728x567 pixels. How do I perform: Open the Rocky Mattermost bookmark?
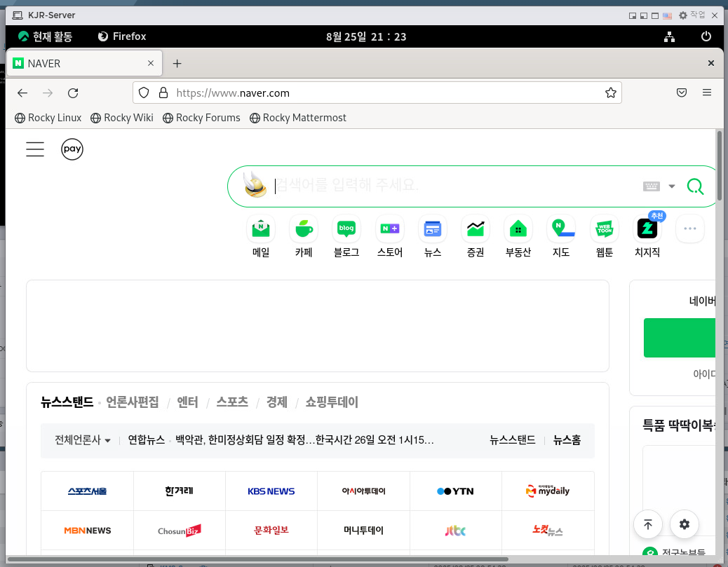[297, 118]
